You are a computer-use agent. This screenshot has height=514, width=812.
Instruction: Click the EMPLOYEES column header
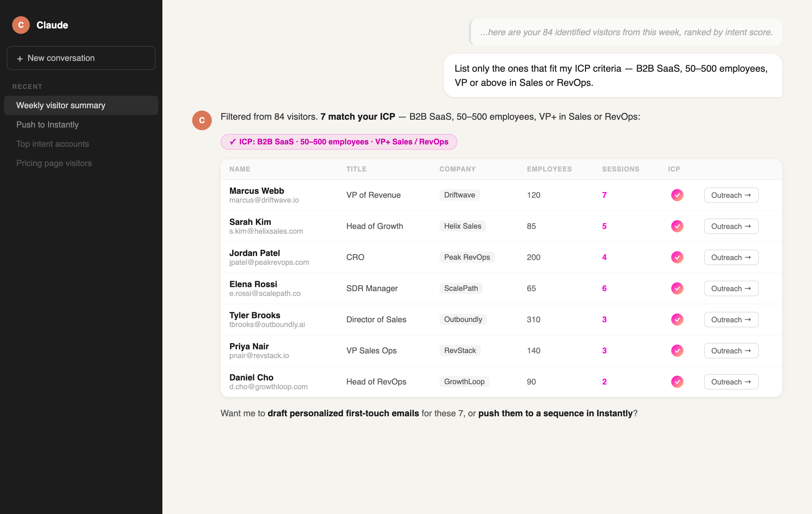pos(549,169)
